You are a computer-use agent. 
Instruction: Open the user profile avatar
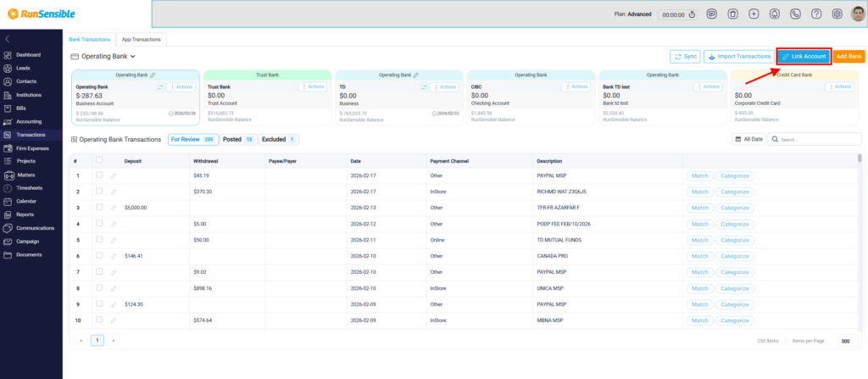pos(858,14)
